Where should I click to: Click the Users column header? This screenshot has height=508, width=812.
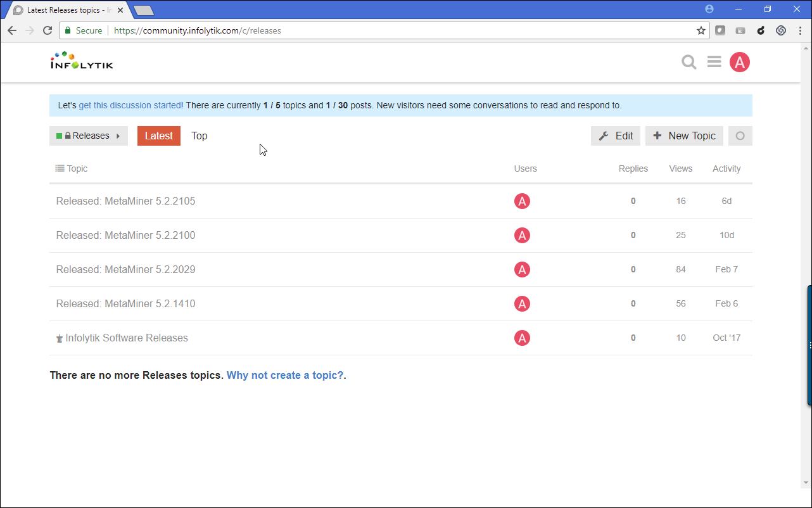pyautogui.click(x=526, y=168)
